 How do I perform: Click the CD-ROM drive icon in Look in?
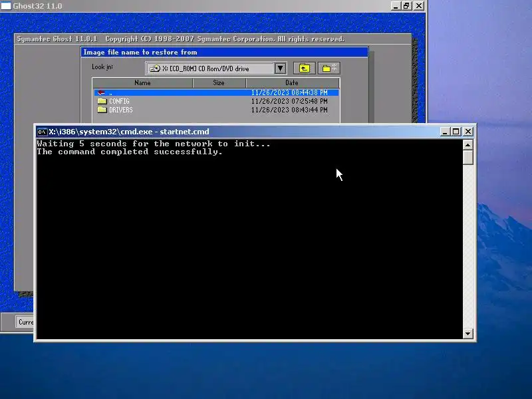(155, 68)
